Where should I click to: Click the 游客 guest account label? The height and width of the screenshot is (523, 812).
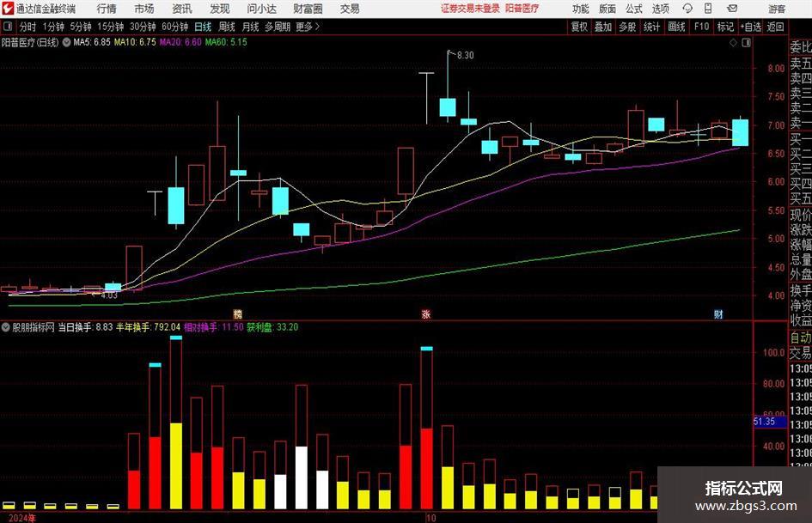[776, 9]
